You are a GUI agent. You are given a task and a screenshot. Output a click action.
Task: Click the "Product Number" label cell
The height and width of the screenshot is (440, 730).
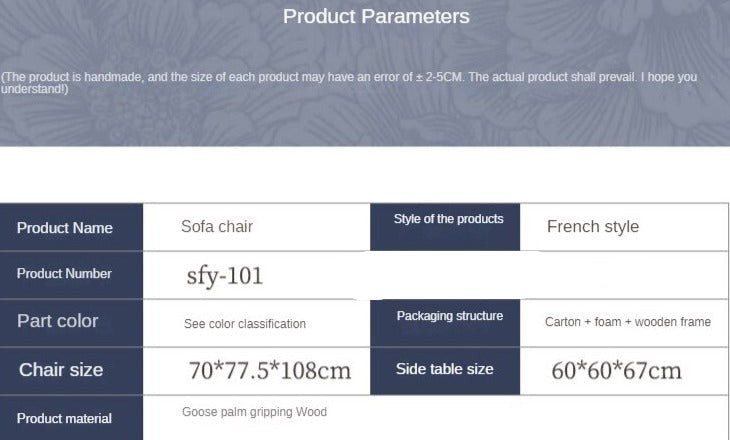click(64, 274)
